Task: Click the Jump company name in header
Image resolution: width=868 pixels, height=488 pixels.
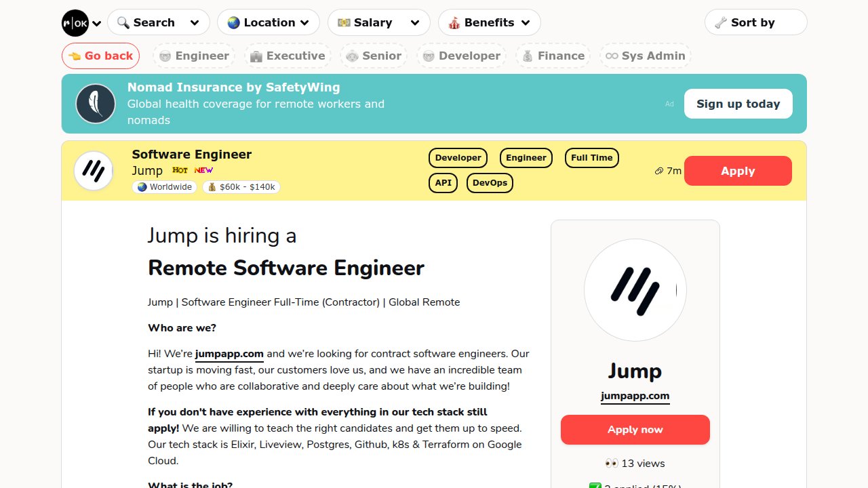Action: pyautogui.click(x=147, y=171)
